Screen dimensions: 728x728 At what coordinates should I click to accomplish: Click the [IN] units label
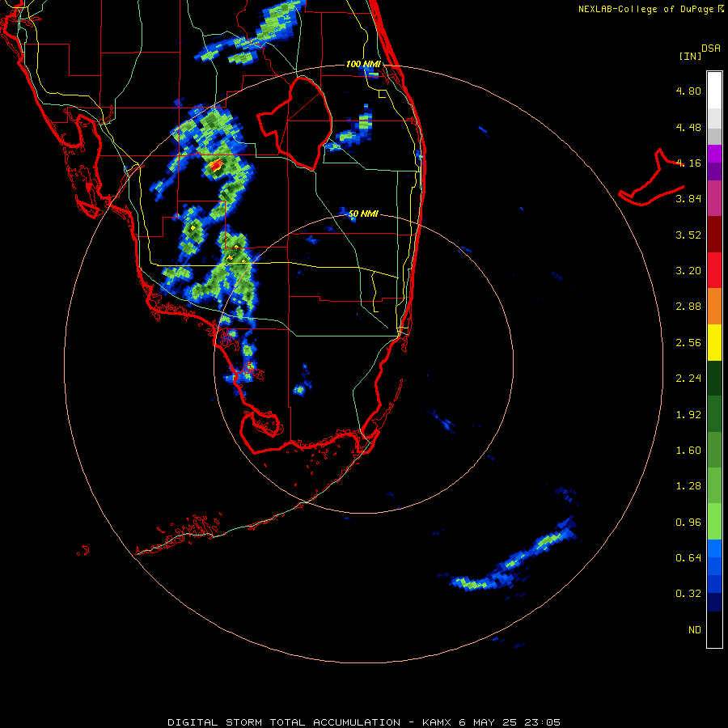pos(691,56)
